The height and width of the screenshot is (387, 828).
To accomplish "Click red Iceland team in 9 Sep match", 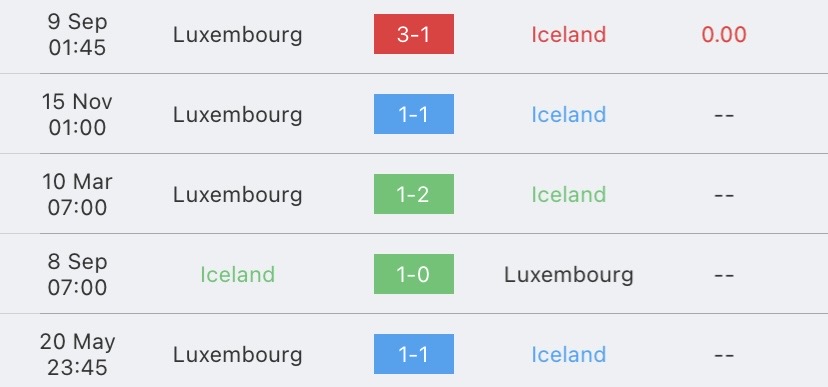I will point(568,34).
